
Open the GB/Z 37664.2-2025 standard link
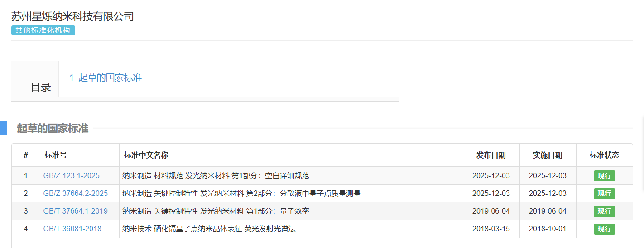coord(75,193)
